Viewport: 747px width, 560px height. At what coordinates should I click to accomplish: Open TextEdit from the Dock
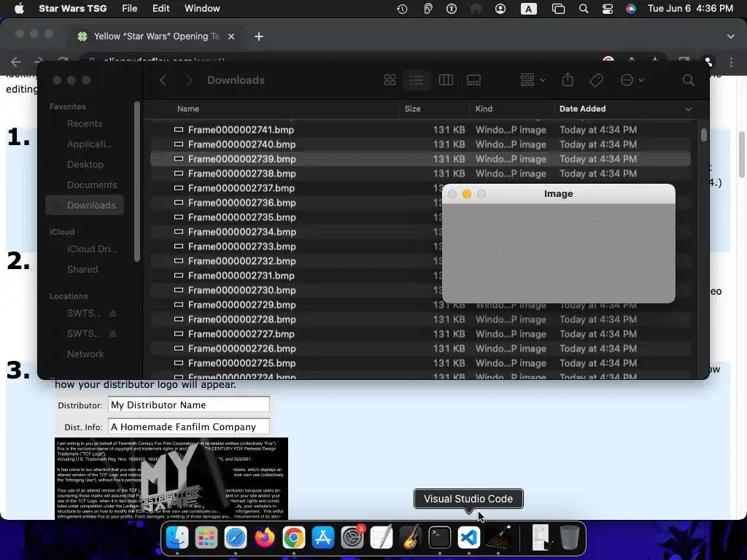click(x=382, y=537)
